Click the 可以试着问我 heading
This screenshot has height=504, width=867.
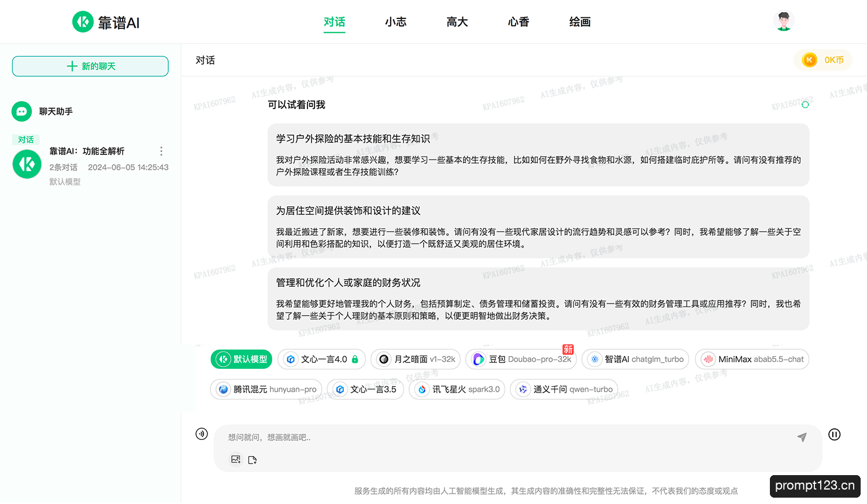[297, 105]
